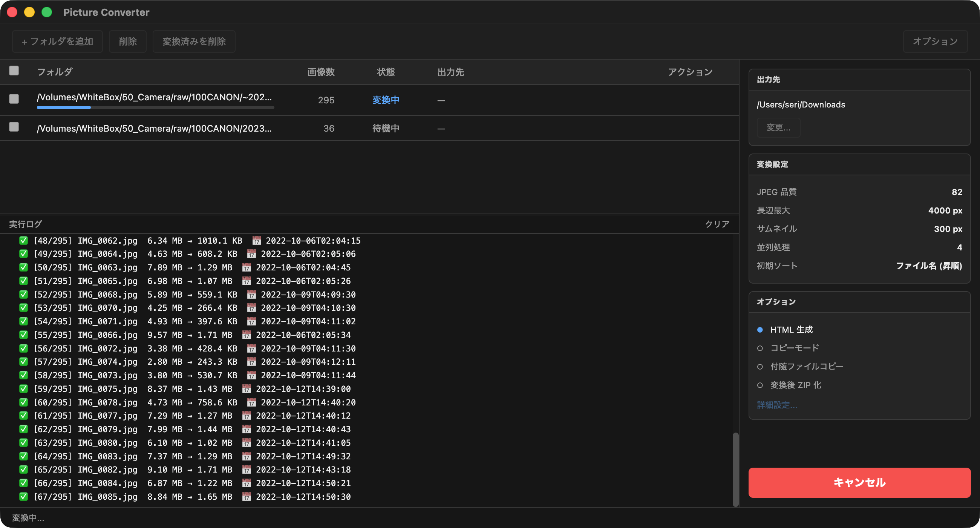Click the progress bar of the converting folder
This screenshot has height=528, width=980.
[x=155, y=108]
